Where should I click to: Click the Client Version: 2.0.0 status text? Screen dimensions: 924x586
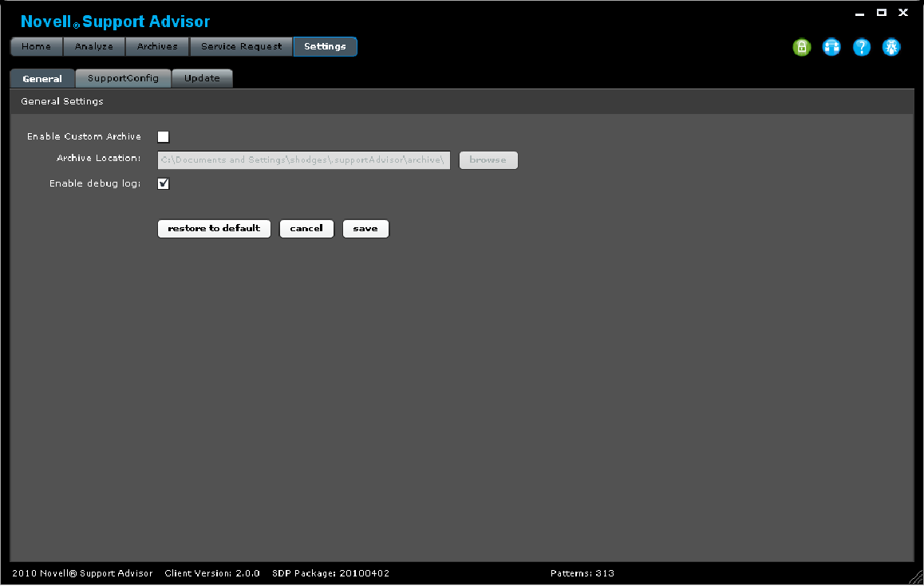pos(212,573)
